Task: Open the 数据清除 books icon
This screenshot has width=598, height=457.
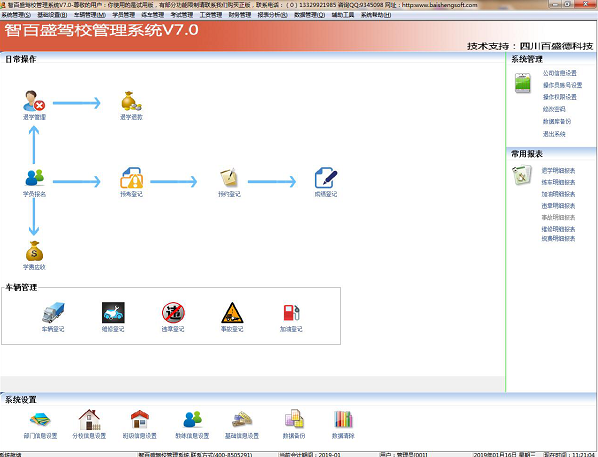Action: click(343, 419)
